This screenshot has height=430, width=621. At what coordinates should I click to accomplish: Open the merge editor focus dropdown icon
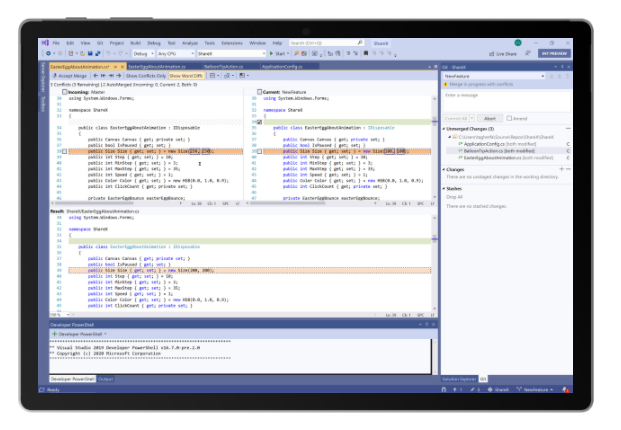coord(244,76)
